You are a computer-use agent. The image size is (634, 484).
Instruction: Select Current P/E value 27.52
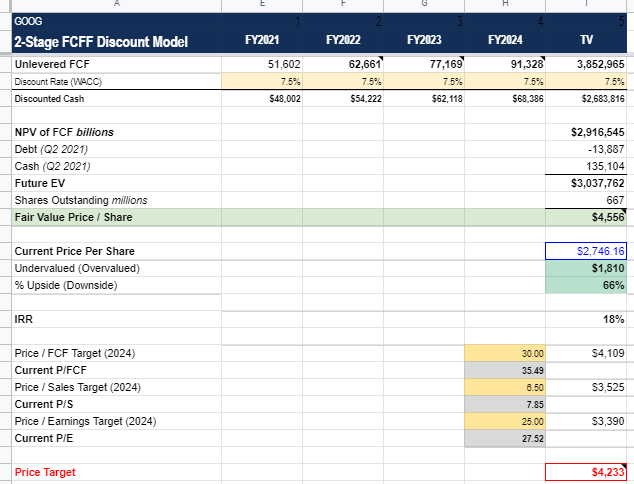[x=505, y=438]
